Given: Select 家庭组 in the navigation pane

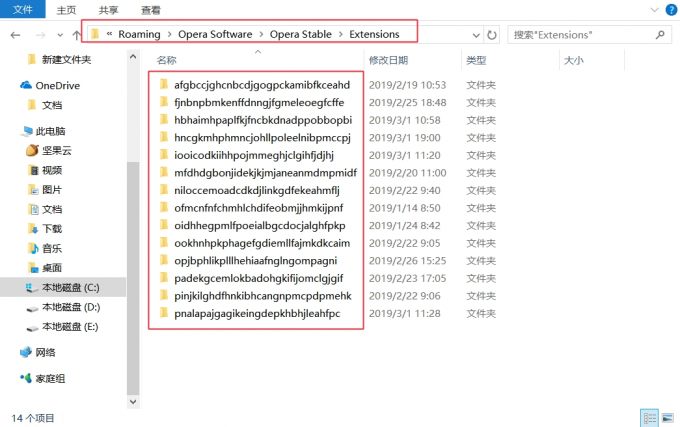Looking at the screenshot, I should (43, 378).
